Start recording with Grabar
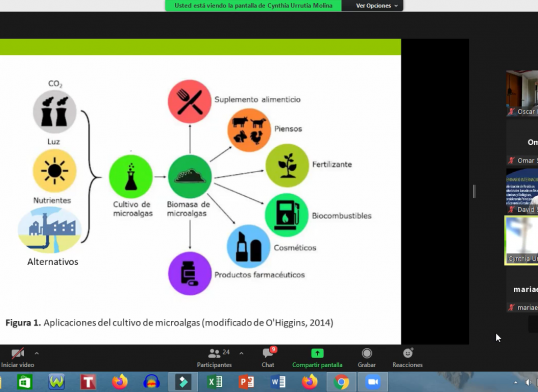This screenshot has width=538, height=392. tap(366, 358)
